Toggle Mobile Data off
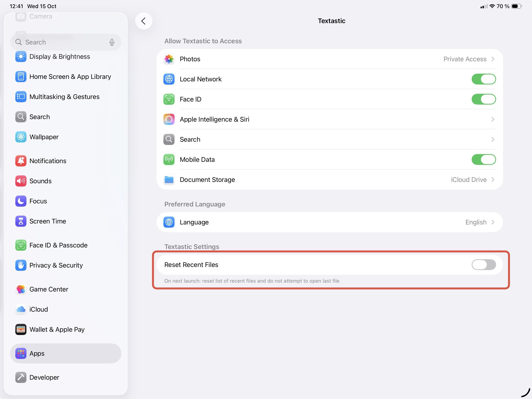The height and width of the screenshot is (399, 532). pos(483,159)
